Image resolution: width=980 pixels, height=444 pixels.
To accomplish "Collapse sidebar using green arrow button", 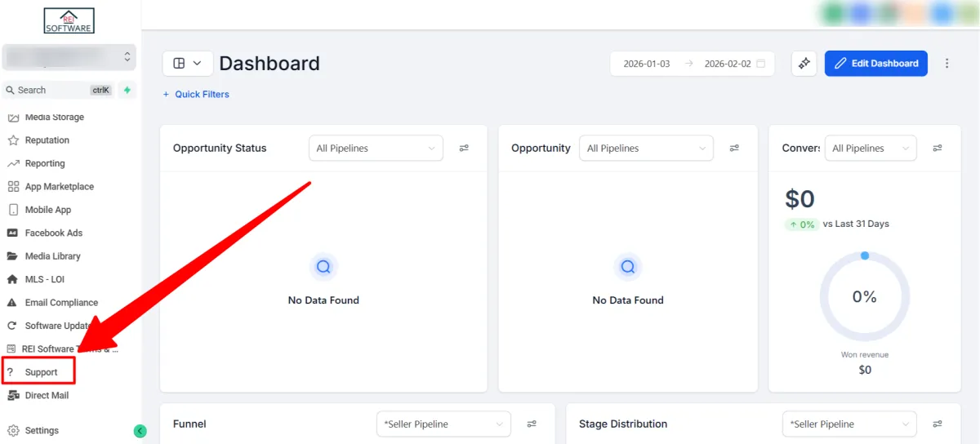I will tap(140, 431).
